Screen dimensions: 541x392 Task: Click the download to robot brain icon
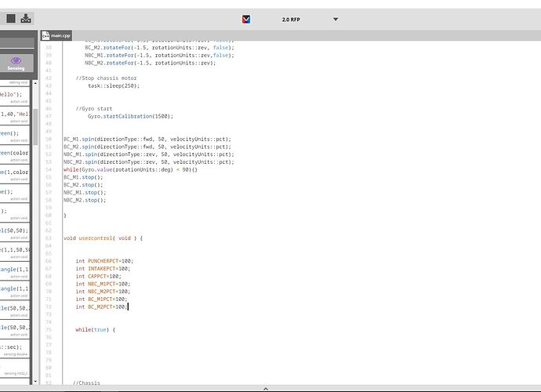[26, 18]
